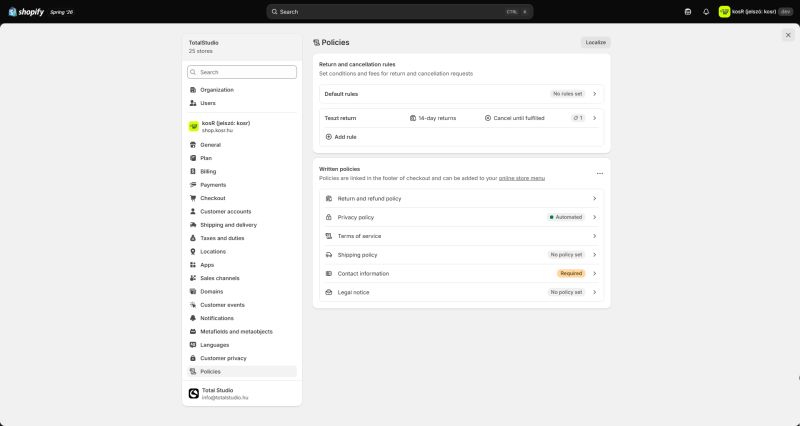Click No policy set on Legal notice
Viewport: 800px width, 426px height.
566,292
